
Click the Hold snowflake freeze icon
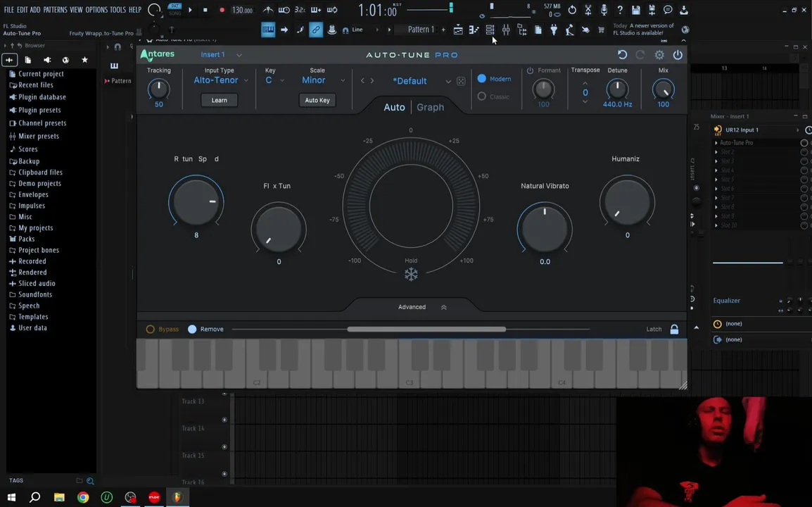coord(411,274)
